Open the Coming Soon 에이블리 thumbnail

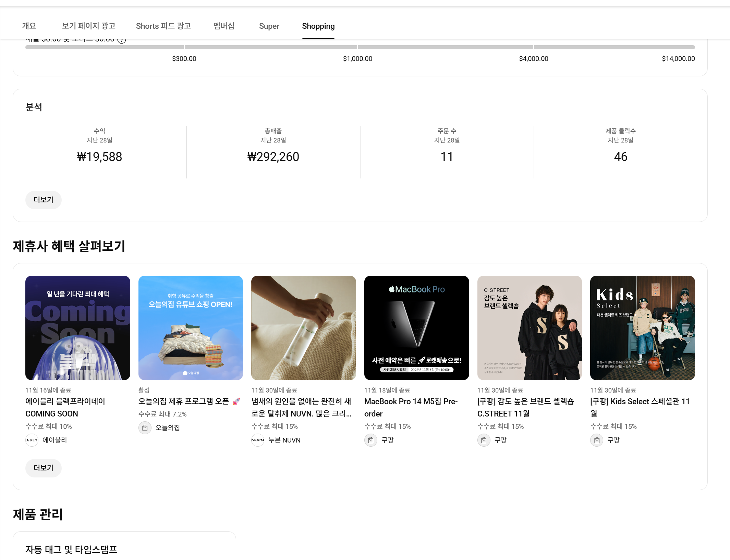[x=78, y=328]
